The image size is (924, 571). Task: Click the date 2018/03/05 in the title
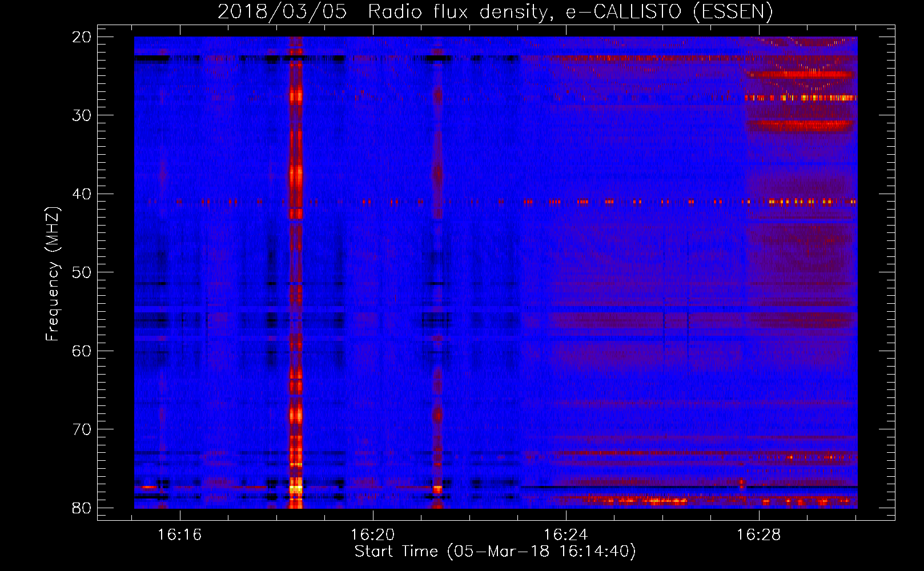282,11
